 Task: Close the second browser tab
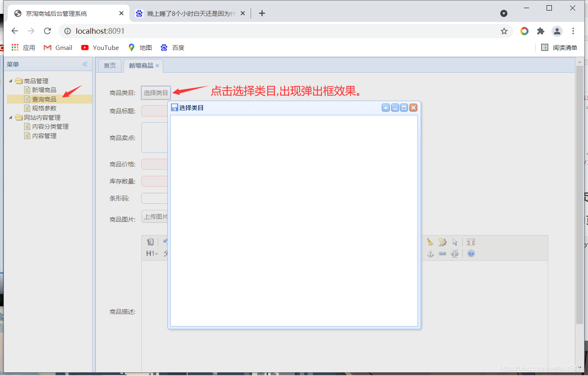(242, 13)
